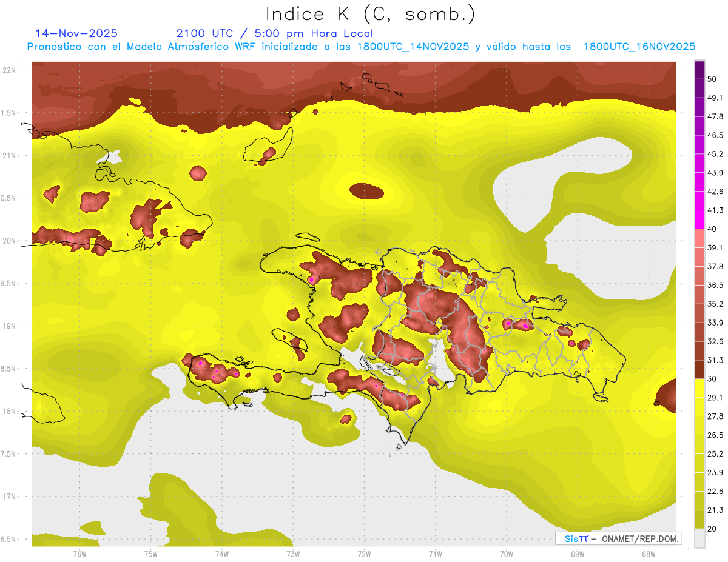Viewport: 728px width, 562px height.
Task: Click the legend value '23.9'
Action: coord(715,473)
